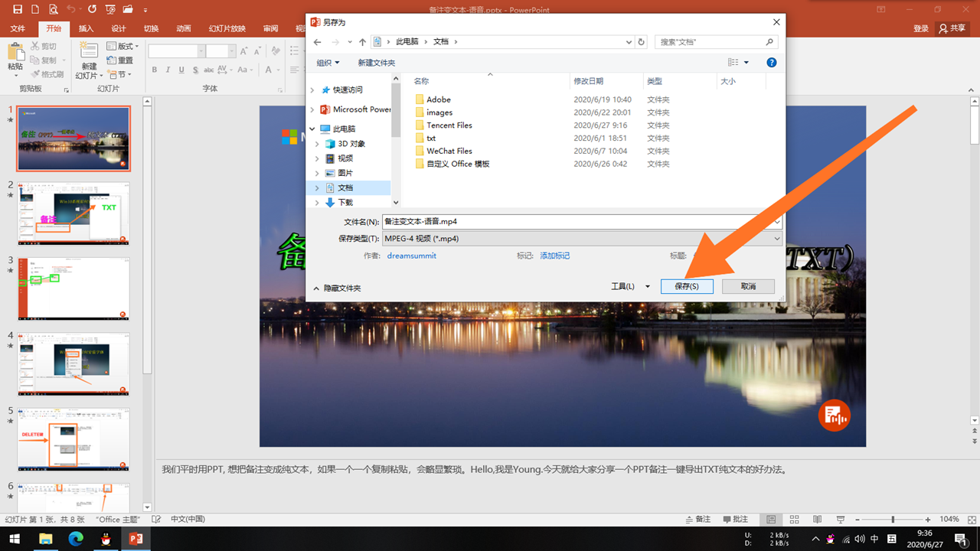Image resolution: width=980 pixels, height=551 pixels.
Task: Click 新建文件夹 in the dialog toolbar
Action: (x=377, y=63)
